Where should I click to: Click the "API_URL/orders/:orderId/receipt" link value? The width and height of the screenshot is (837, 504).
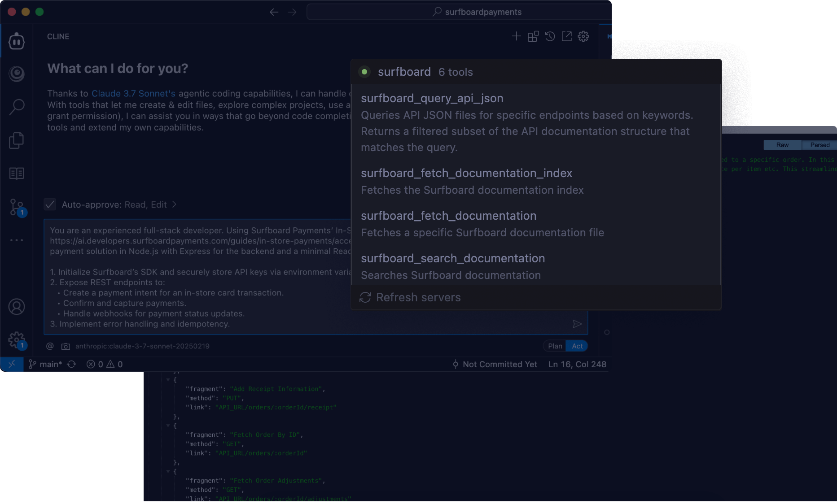(x=276, y=407)
